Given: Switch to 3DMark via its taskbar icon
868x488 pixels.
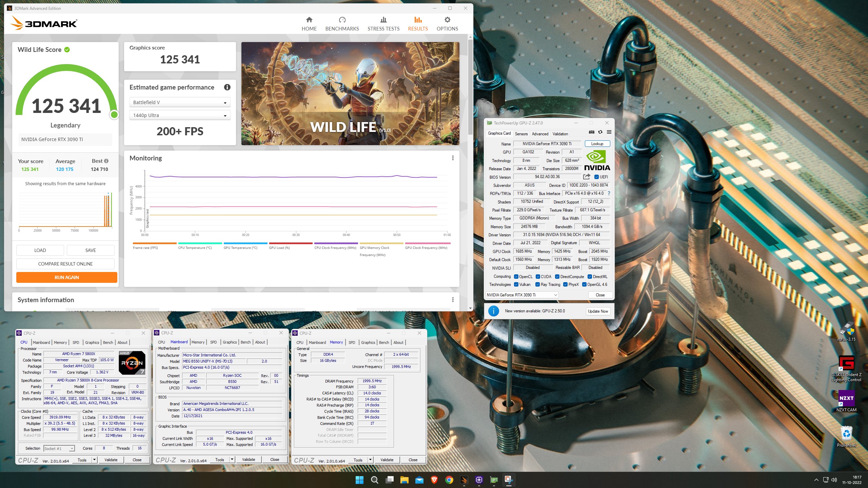Looking at the screenshot, I should click(x=464, y=480).
